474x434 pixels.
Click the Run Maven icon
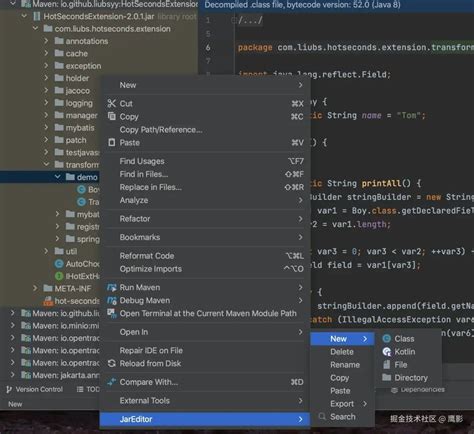pos(112,287)
